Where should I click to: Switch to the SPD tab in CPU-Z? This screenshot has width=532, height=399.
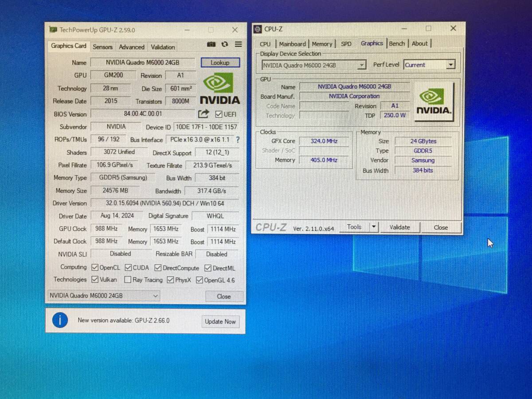(x=346, y=44)
